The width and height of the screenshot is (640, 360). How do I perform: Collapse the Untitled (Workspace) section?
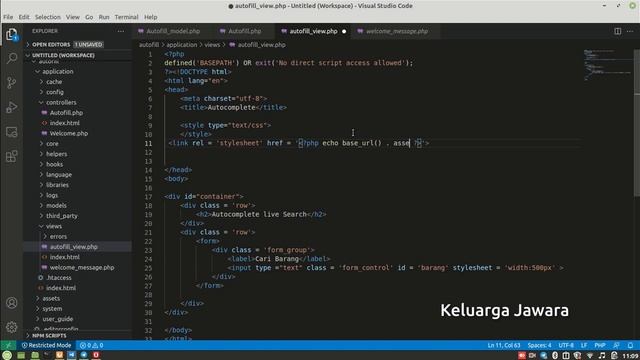78,55
